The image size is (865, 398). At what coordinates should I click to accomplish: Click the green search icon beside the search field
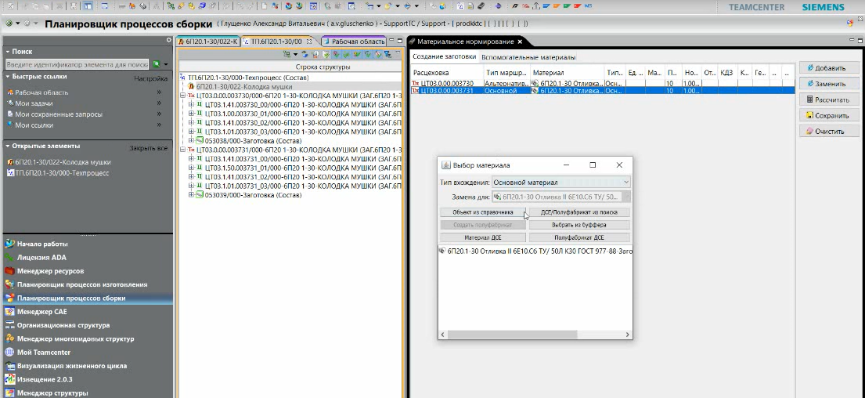coord(157,65)
